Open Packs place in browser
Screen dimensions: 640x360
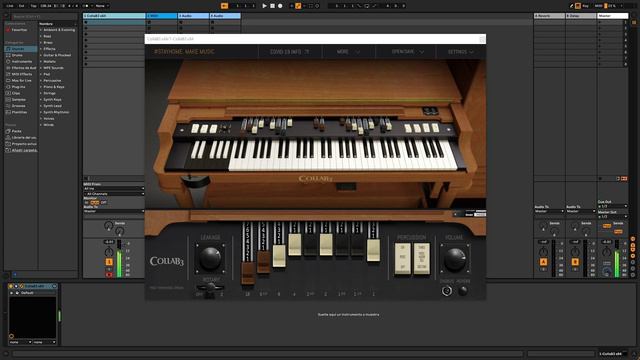(x=20, y=131)
